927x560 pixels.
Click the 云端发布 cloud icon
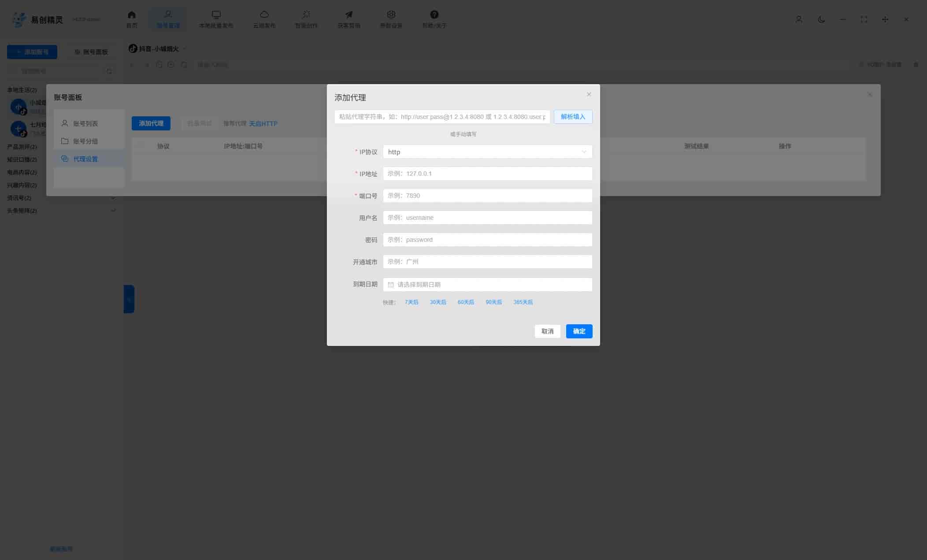(x=264, y=15)
